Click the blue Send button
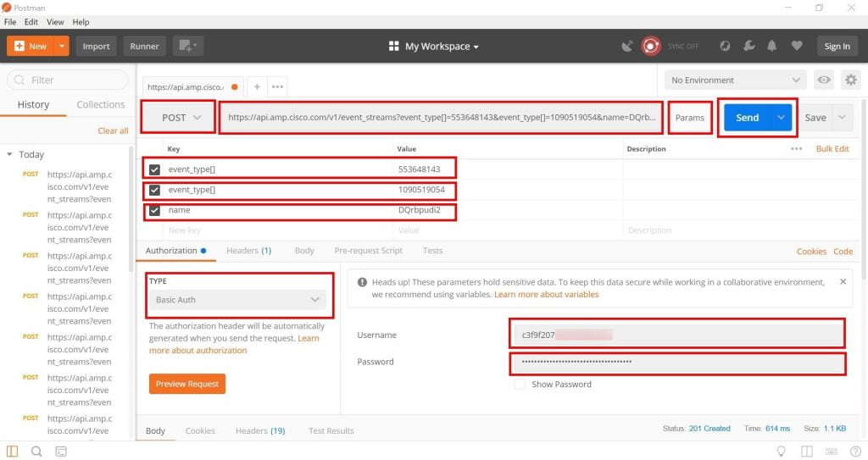This screenshot has width=868, height=460. pos(748,118)
